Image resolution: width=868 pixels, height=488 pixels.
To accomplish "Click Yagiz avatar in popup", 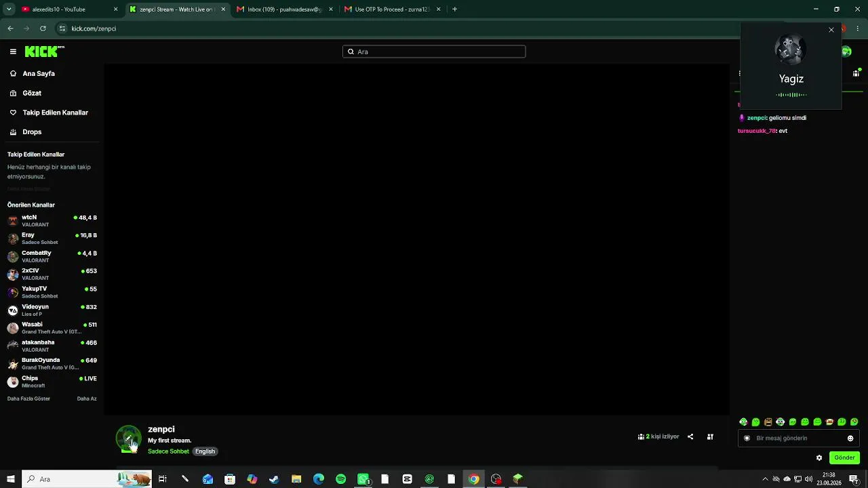I will [x=791, y=49].
